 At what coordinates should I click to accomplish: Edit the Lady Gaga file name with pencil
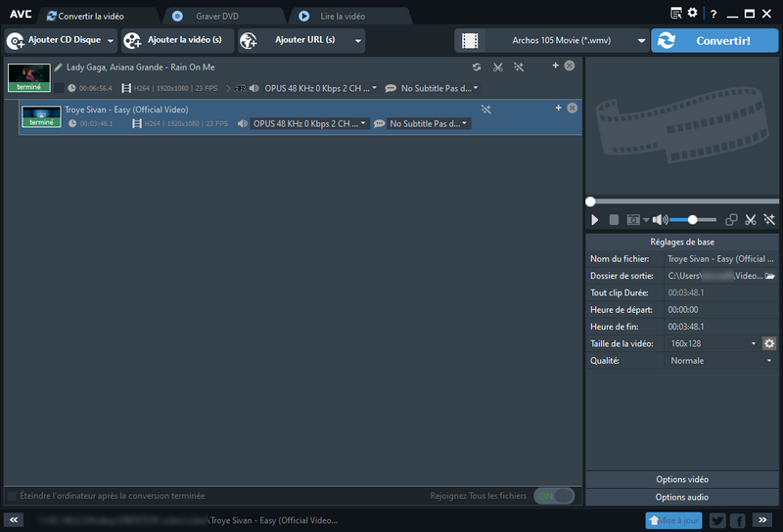pyautogui.click(x=59, y=66)
